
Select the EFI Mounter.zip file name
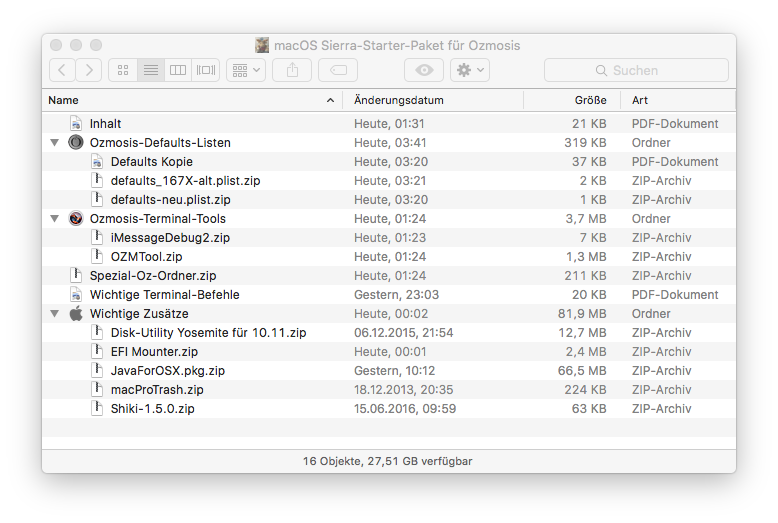154,352
